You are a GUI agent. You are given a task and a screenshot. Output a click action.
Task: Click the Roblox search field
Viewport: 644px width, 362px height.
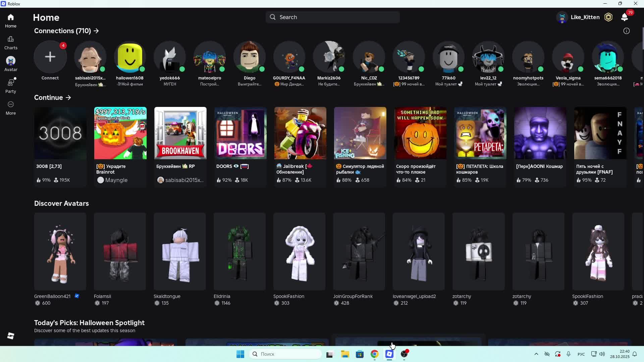coord(332,17)
